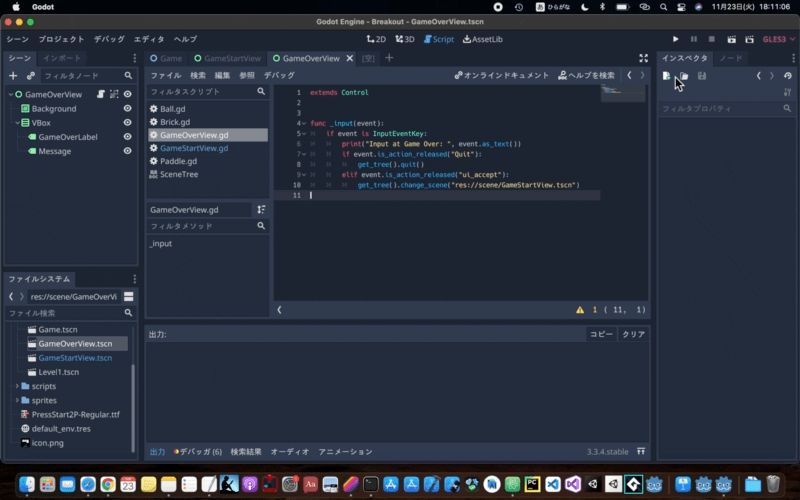Screen dimensions: 800x500
Task: Switch to the ノード tab
Action: coord(731,58)
